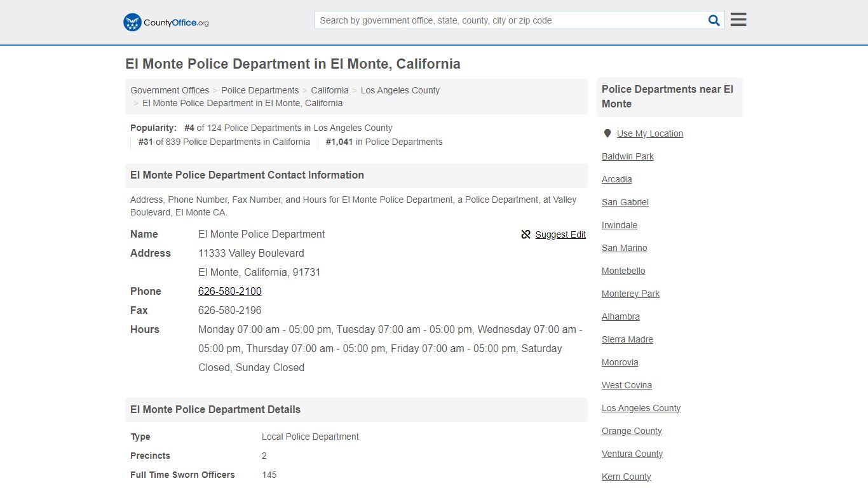This screenshot has width=868, height=488.
Task: Open California breadcrumb link
Action: pyautogui.click(x=330, y=90)
